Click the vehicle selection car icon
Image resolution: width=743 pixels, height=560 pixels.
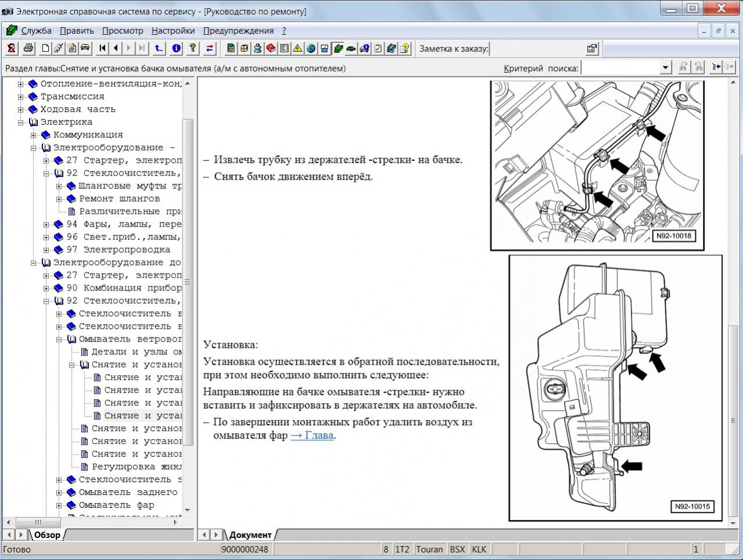[85, 48]
